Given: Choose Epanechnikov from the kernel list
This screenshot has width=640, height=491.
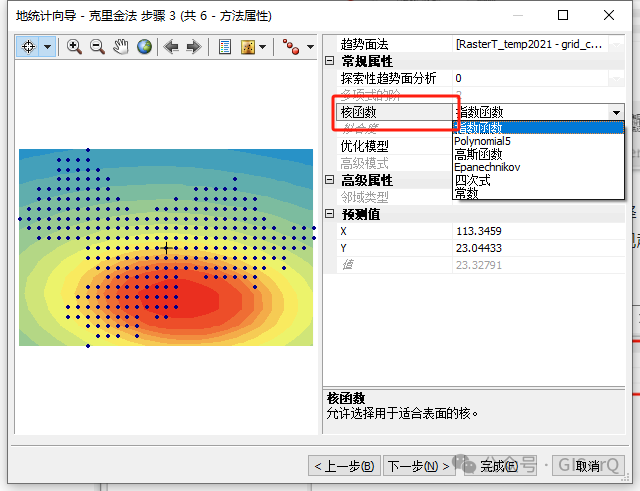Looking at the screenshot, I should coord(538,167).
